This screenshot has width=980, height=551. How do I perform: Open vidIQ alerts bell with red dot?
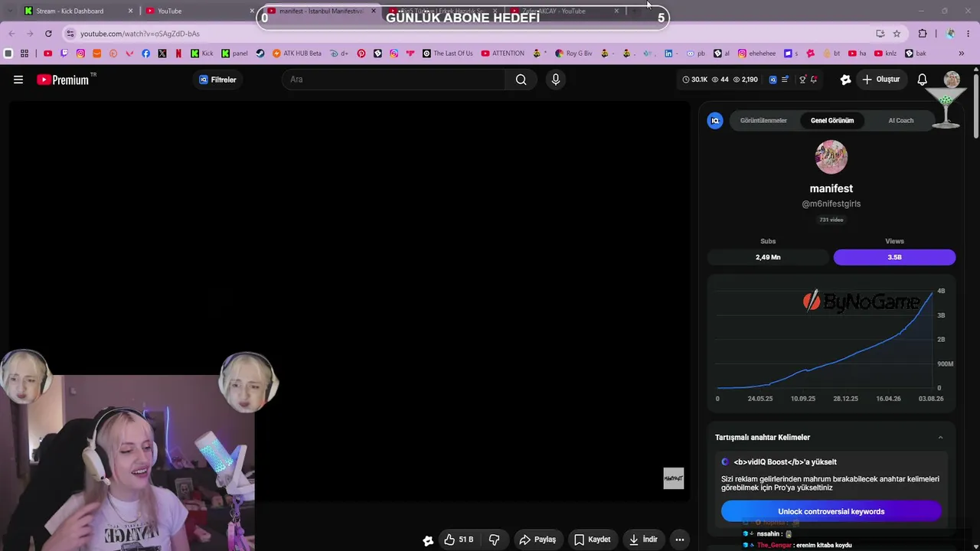813,80
